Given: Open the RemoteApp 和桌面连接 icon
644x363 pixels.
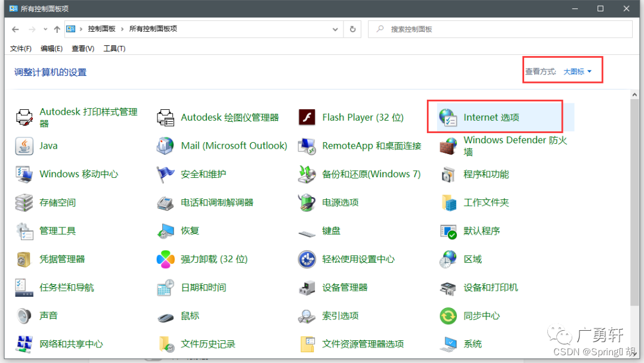Looking at the screenshot, I should [307, 146].
